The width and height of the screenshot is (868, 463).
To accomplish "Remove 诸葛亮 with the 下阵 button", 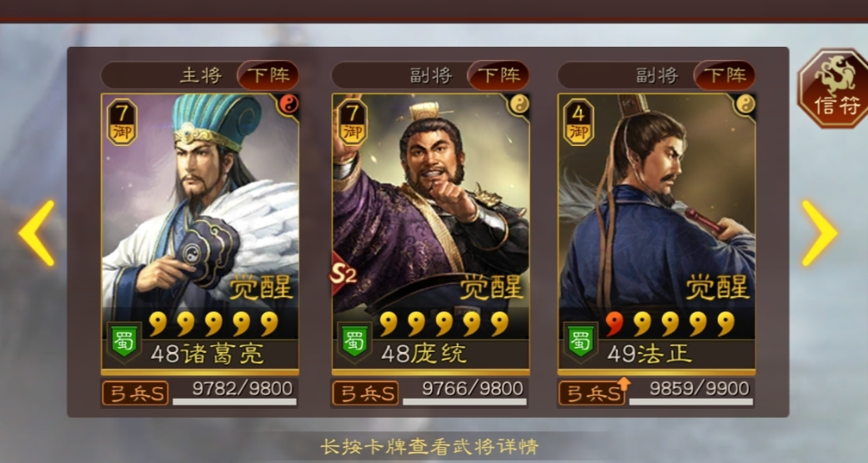I will click(x=268, y=75).
